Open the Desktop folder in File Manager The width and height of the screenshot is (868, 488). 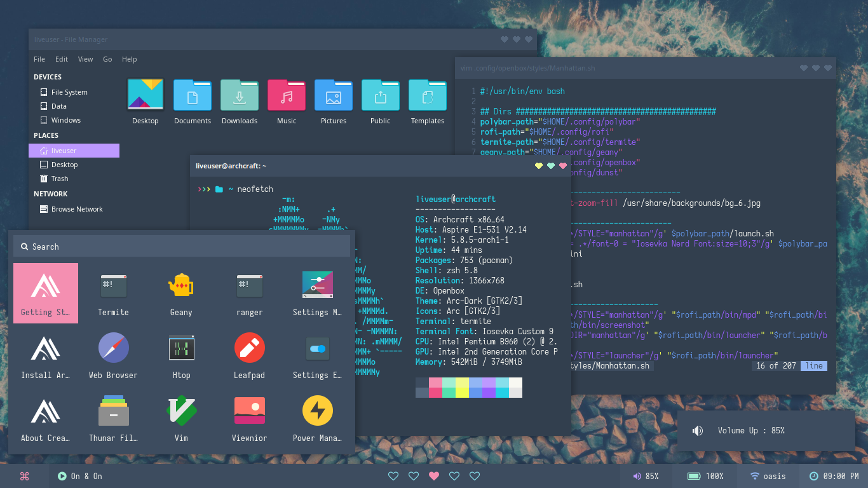pos(146,102)
